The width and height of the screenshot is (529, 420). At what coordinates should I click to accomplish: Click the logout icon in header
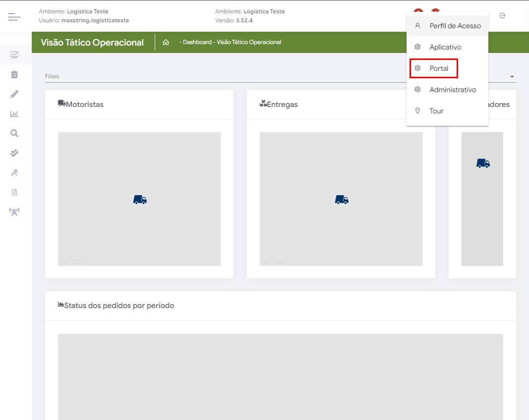coord(502,16)
